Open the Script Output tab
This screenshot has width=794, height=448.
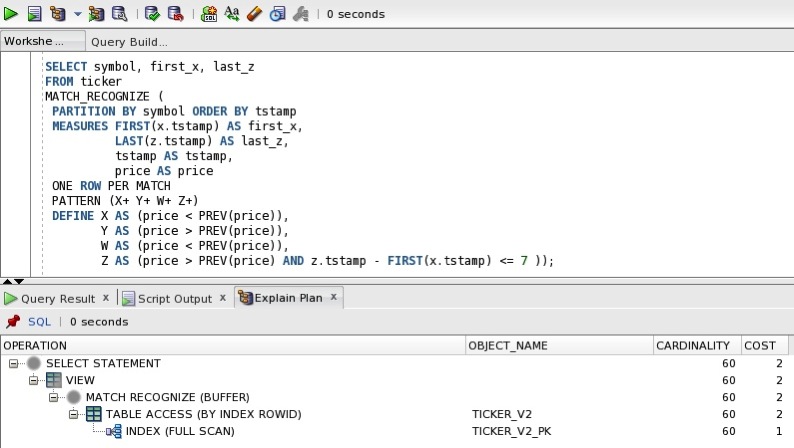pyautogui.click(x=175, y=299)
